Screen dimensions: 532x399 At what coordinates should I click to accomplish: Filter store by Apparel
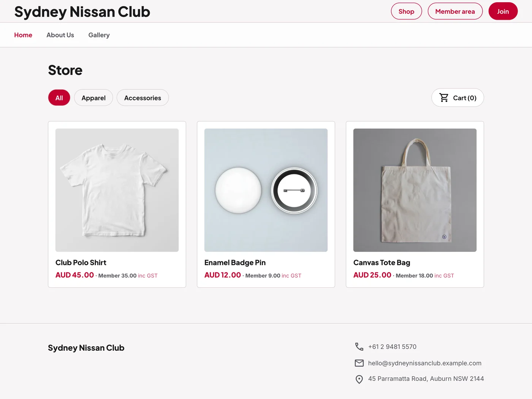[93, 98]
